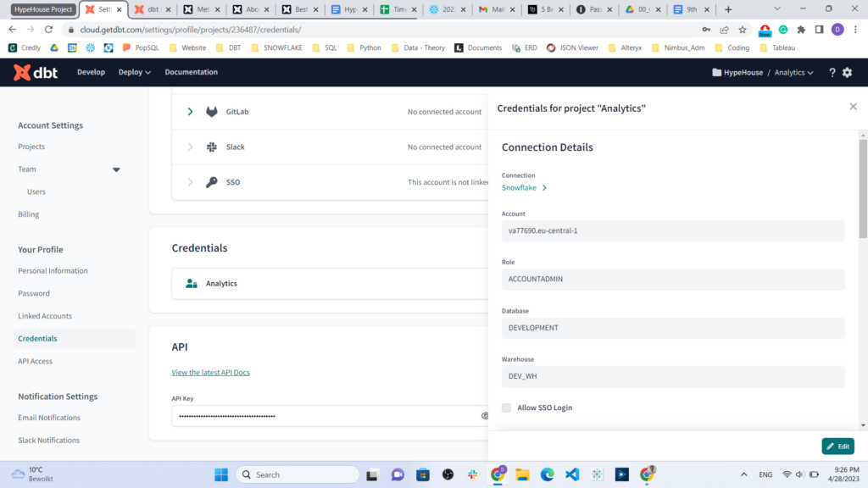Open the Analytics project switcher dropdown
868x488 pixels.
tap(793, 73)
